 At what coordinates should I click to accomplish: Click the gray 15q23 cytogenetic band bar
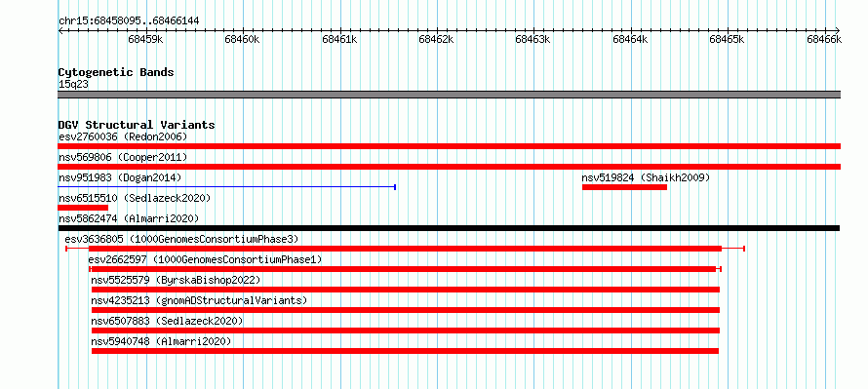tap(449, 95)
